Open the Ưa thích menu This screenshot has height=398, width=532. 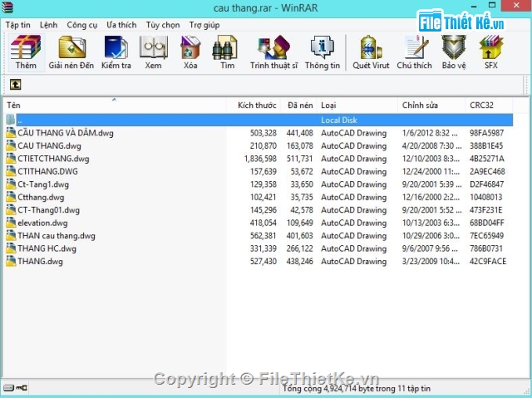pyautogui.click(x=121, y=25)
